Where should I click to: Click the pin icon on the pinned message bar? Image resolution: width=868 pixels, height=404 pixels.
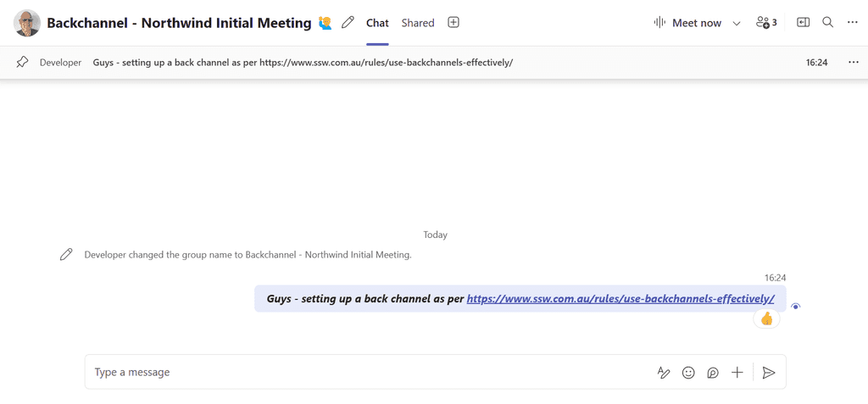tap(23, 63)
